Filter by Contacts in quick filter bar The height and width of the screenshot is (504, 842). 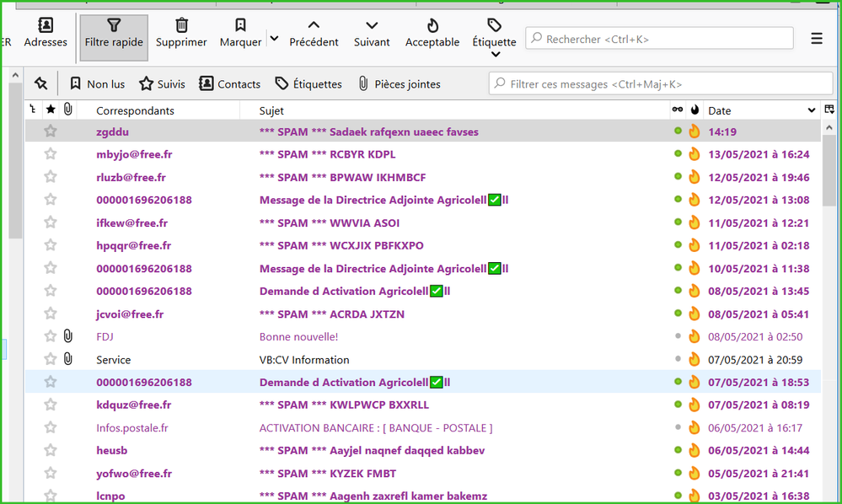point(230,83)
